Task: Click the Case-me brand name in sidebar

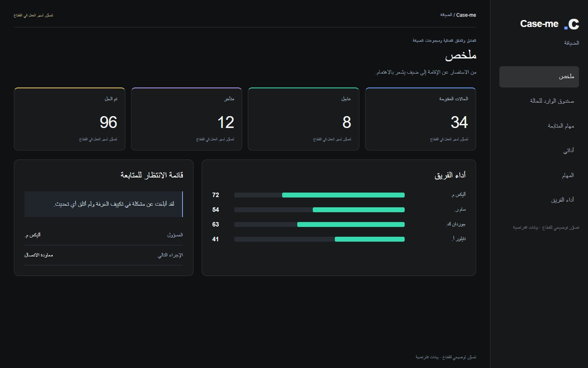Action: (x=539, y=24)
